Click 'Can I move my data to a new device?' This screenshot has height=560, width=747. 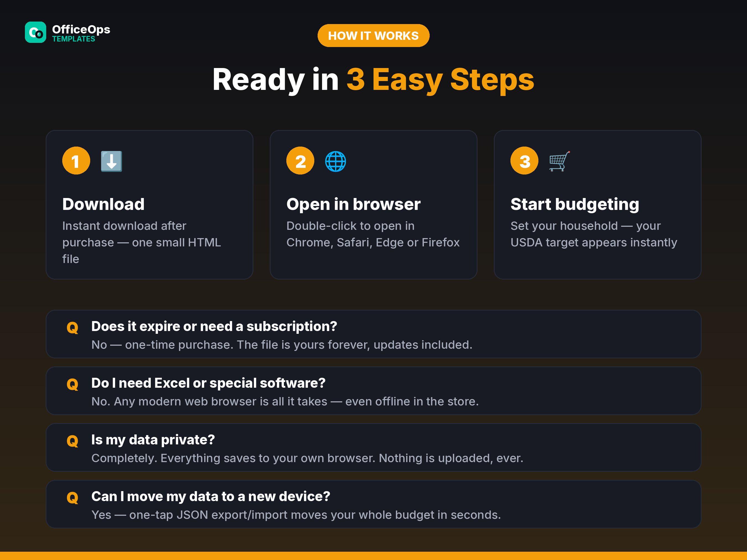[211, 497]
